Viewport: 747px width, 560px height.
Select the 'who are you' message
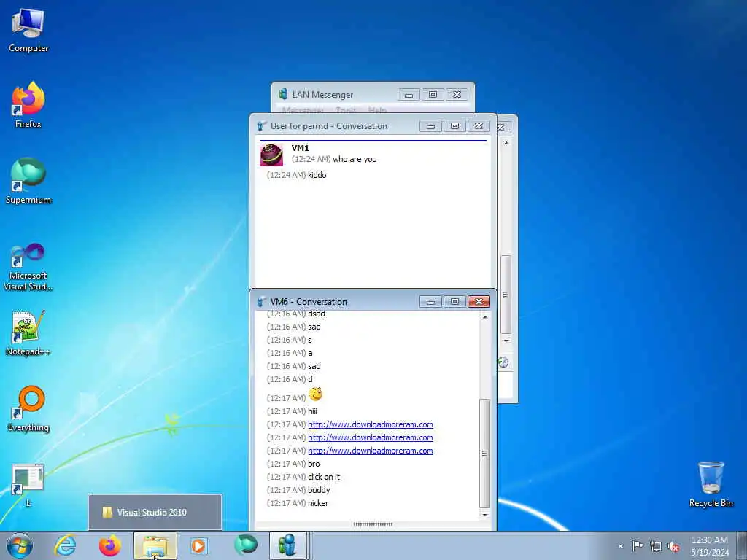coord(355,159)
